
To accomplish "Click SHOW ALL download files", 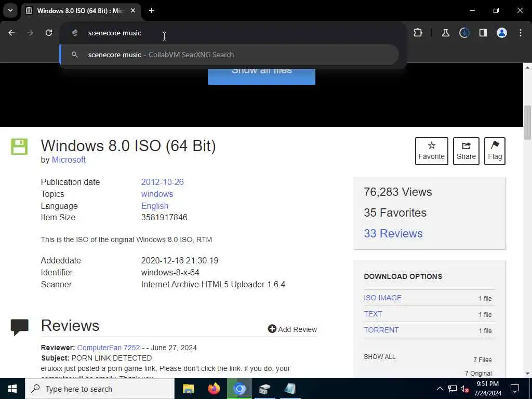I will 380,357.
